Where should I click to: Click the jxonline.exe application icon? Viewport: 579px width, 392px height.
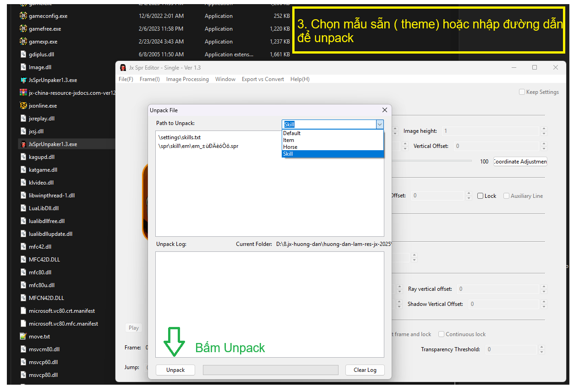[x=23, y=106]
